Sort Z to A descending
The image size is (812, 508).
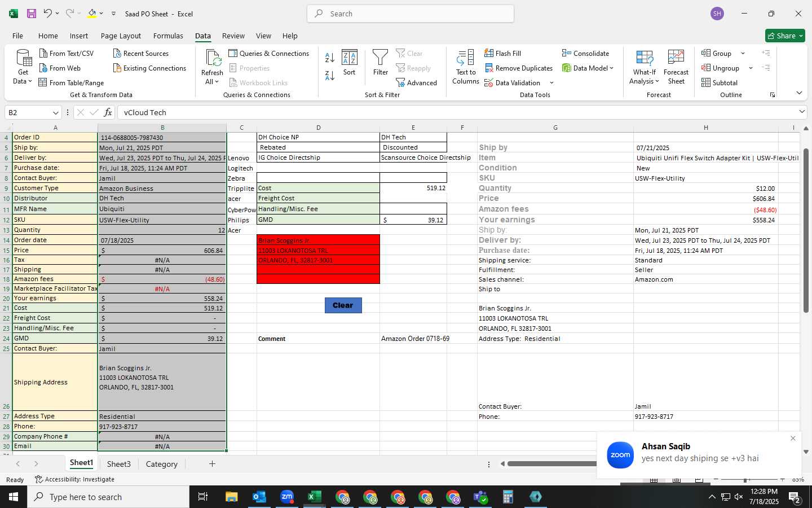(x=330, y=75)
